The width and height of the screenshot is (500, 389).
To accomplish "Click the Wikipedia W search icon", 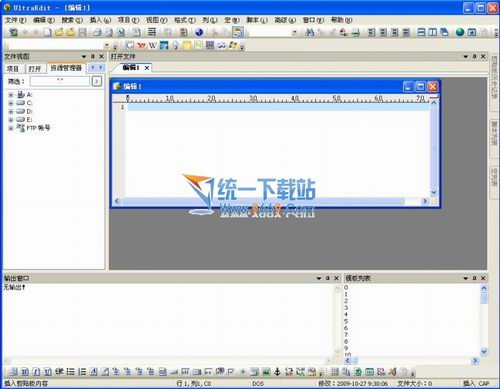I will 152,45.
